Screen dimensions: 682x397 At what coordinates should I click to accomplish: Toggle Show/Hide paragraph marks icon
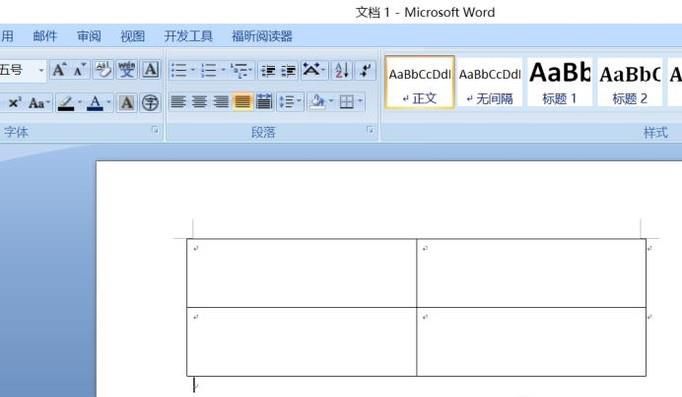(366, 70)
